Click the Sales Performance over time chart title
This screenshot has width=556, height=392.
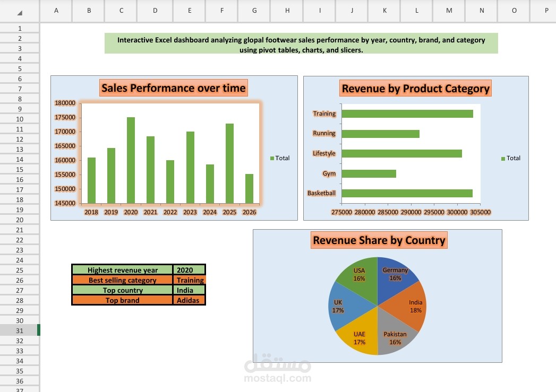(173, 88)
